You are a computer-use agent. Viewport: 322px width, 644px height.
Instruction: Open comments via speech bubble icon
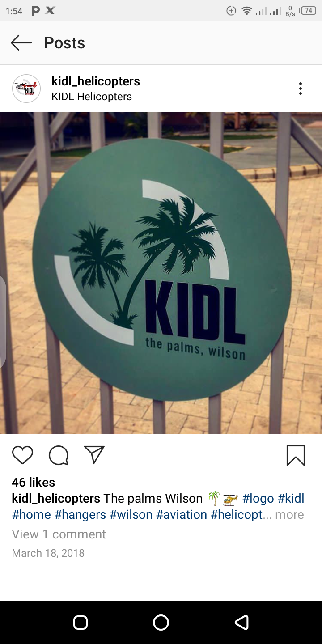tap(59, 455)
